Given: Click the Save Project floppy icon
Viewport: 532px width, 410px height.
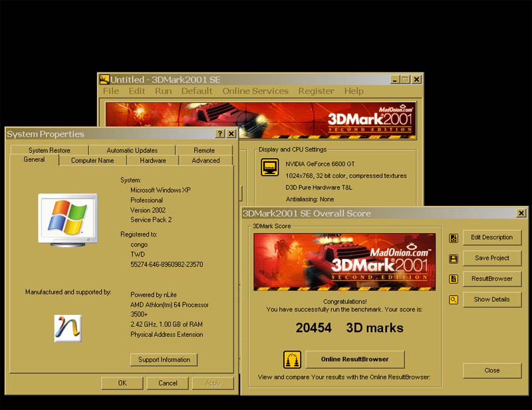Looking at the screenshot, I should (454, 259).
